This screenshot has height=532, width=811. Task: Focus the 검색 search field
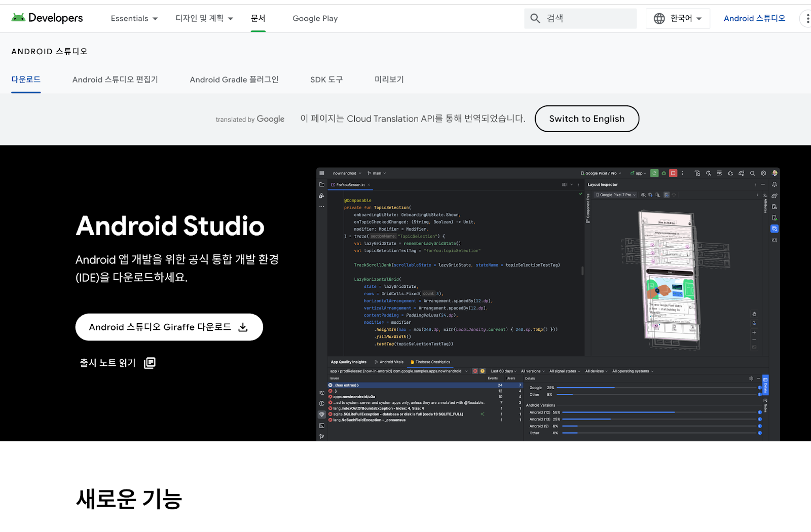(x=580, y=18)
